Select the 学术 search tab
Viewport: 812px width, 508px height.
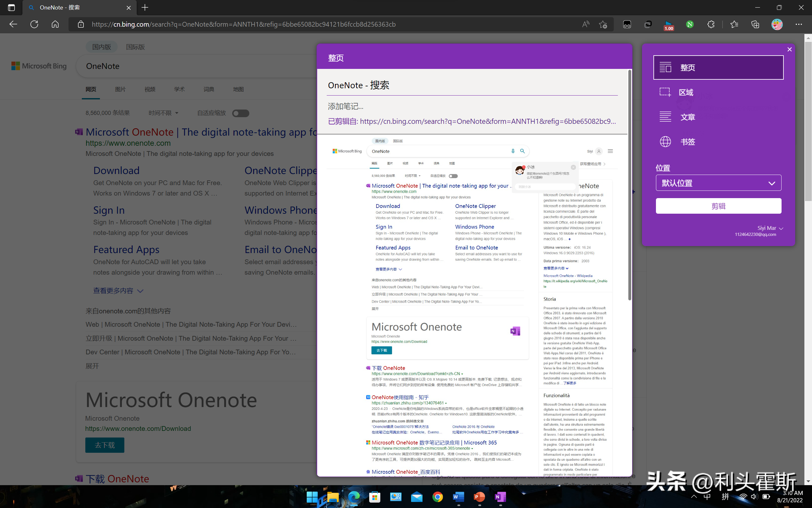[179, 89]
